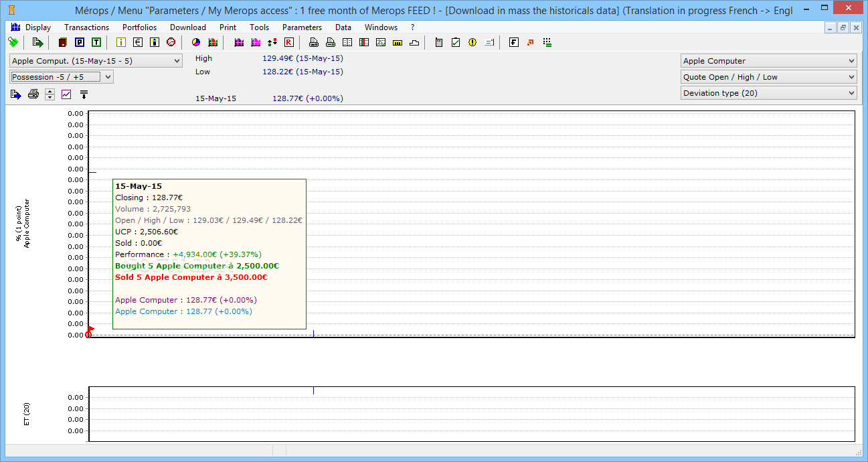The width and height of the screenshot is (868, 462).
Task: Click the ET (20) axis label
Action: (x=26, y=414)
